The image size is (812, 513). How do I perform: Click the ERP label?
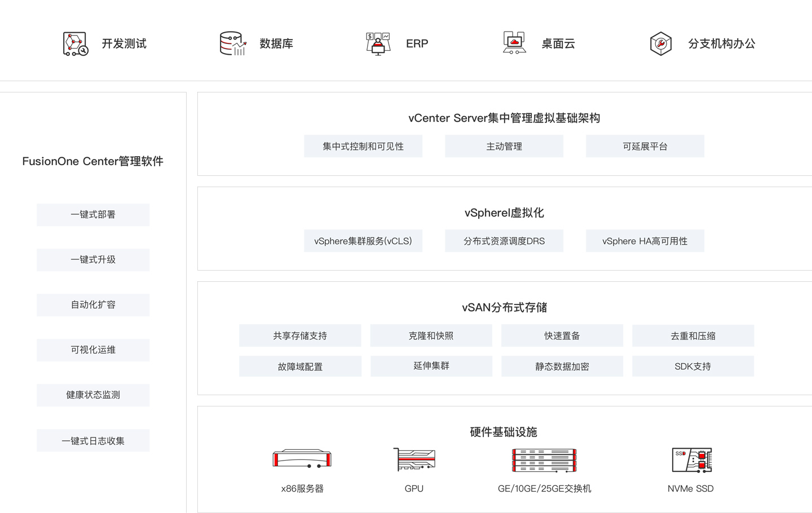417,43
